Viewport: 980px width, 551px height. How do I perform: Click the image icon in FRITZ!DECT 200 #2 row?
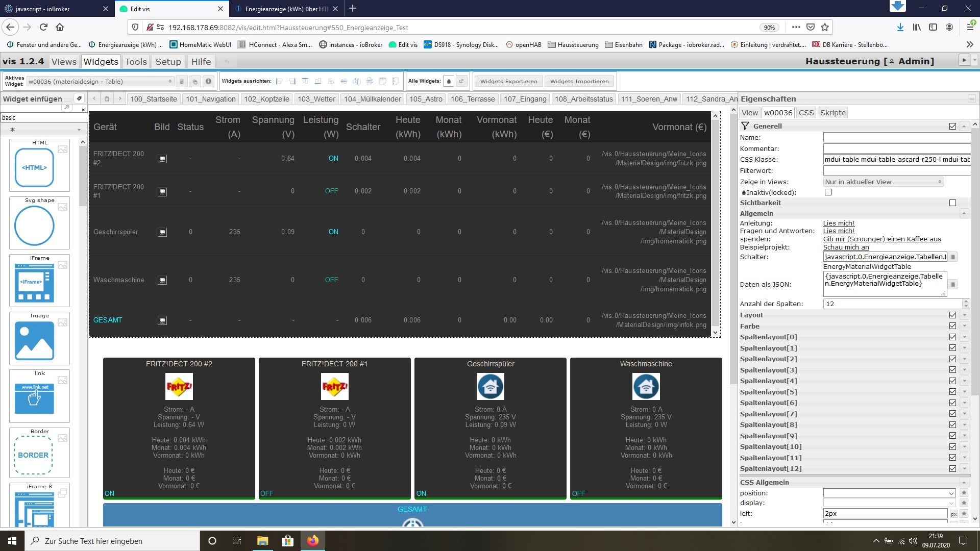click(162, 159)
